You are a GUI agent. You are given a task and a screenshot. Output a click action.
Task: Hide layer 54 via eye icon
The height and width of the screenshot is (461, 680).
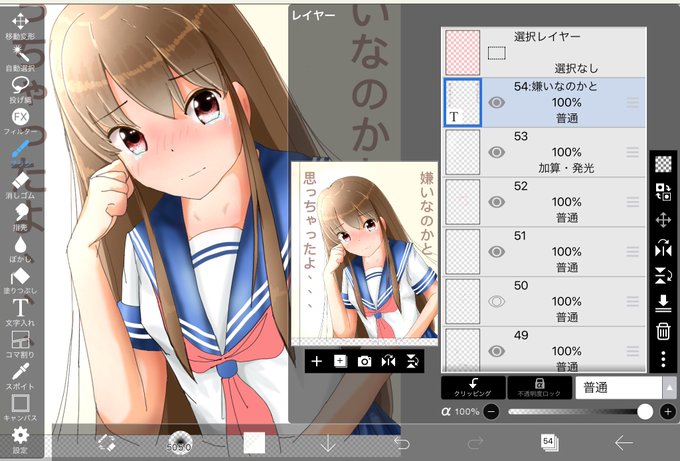(x=497, y=102)
